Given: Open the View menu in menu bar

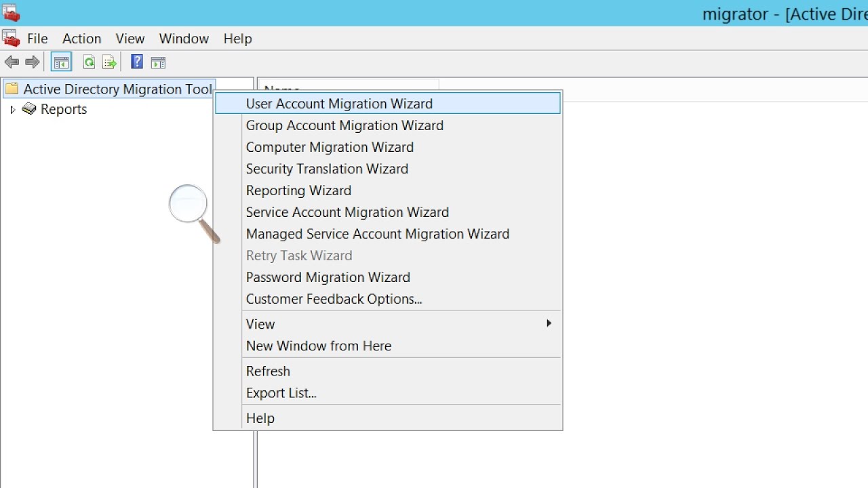Looking at the screenshot, I should click(x=130, y=39).
